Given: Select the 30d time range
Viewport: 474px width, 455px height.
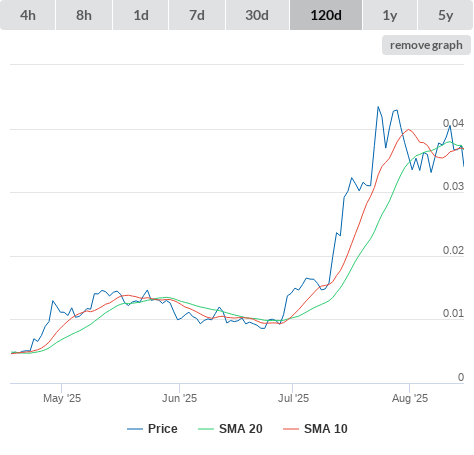Looking at the screenshot, I should click(x=257, y=15).
